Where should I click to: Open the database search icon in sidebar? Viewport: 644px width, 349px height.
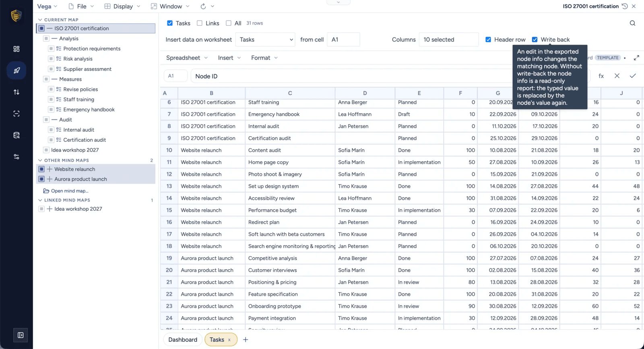tap(17, 135)
